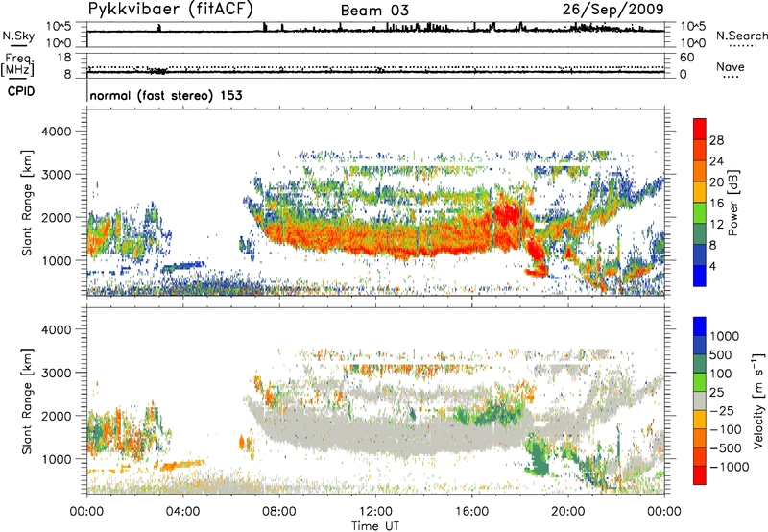Click the right-side Nave axis value '60'

click(686, 58)
